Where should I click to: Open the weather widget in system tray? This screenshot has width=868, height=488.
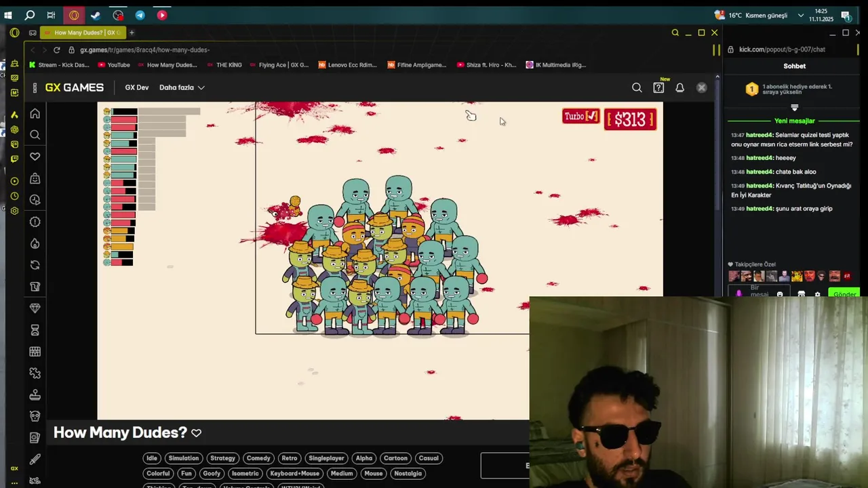pos(751,15)
